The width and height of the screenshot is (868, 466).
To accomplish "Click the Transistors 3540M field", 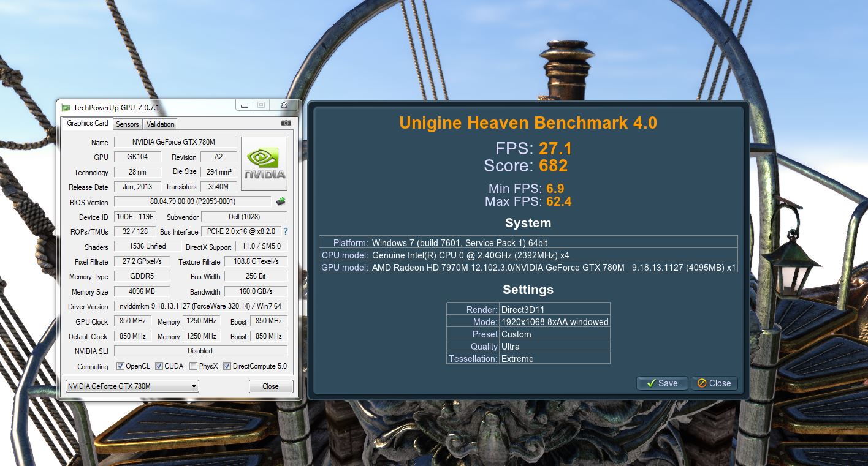I will (218, 187).
